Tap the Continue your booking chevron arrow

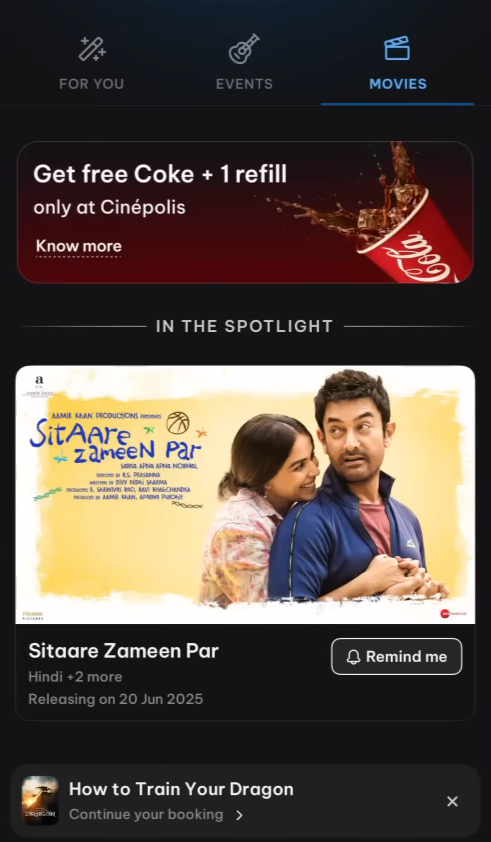click(239, 815)
